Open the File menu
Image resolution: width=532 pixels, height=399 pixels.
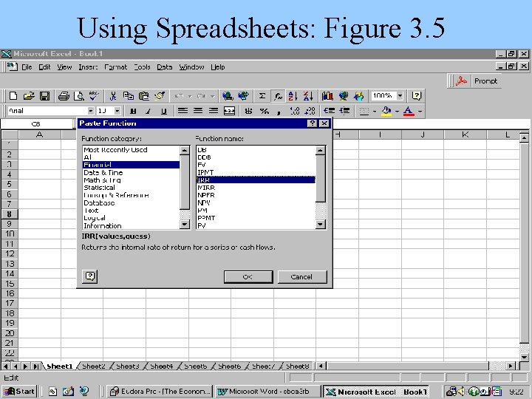(27, 67)
